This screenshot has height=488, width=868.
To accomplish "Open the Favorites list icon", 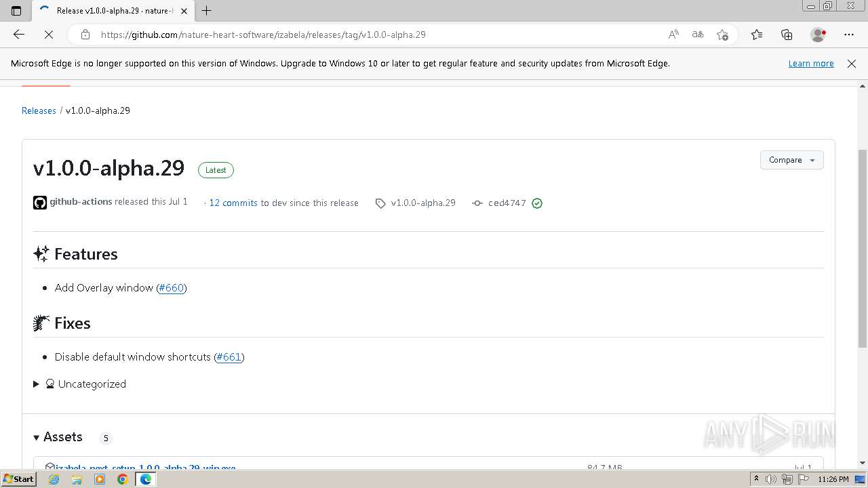I will (x=757, y=35).
